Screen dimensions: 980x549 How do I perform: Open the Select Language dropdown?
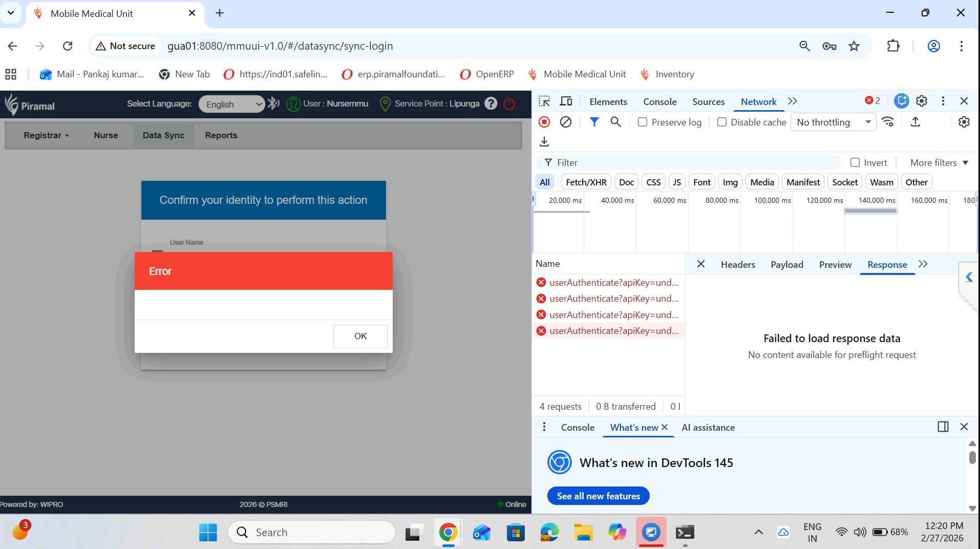pyautogui.click(x=232, y=104)
